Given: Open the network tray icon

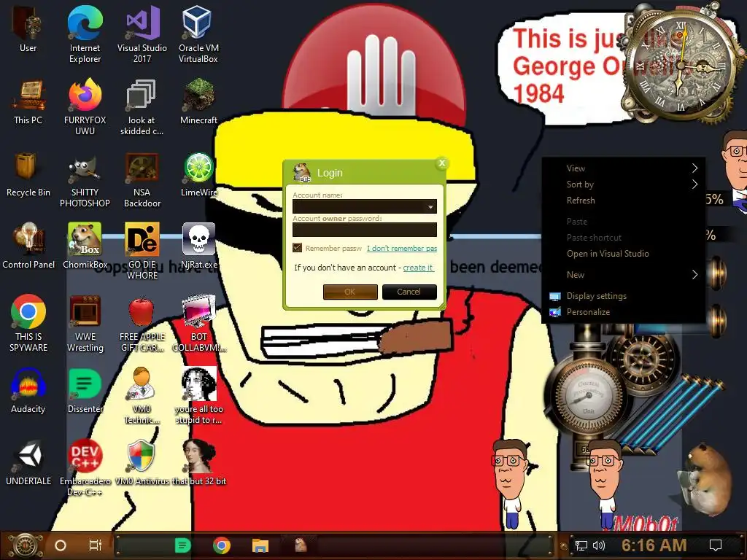Looking at the screenshot, I should pyautogui.click(x=581, y=545).
